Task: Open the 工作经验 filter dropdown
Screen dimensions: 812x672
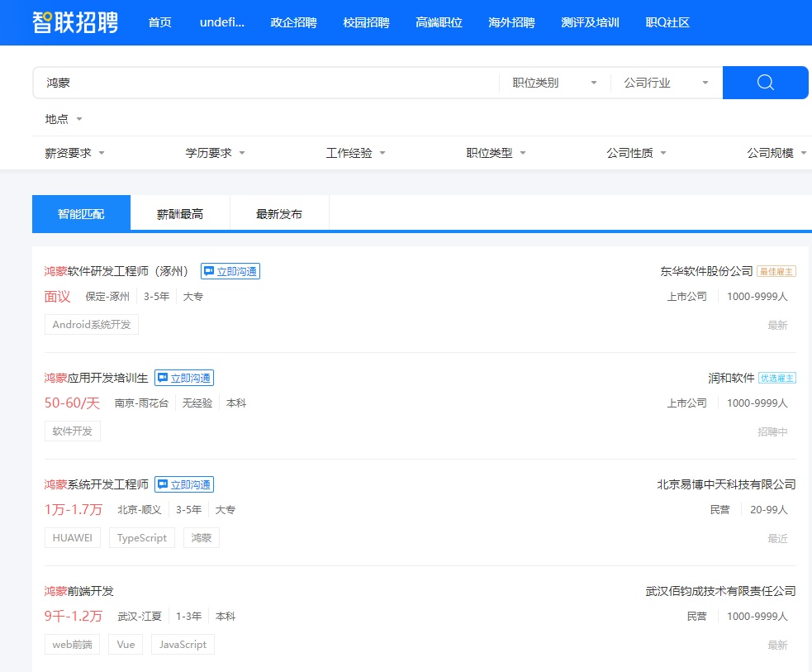Action: click(355, 153)
